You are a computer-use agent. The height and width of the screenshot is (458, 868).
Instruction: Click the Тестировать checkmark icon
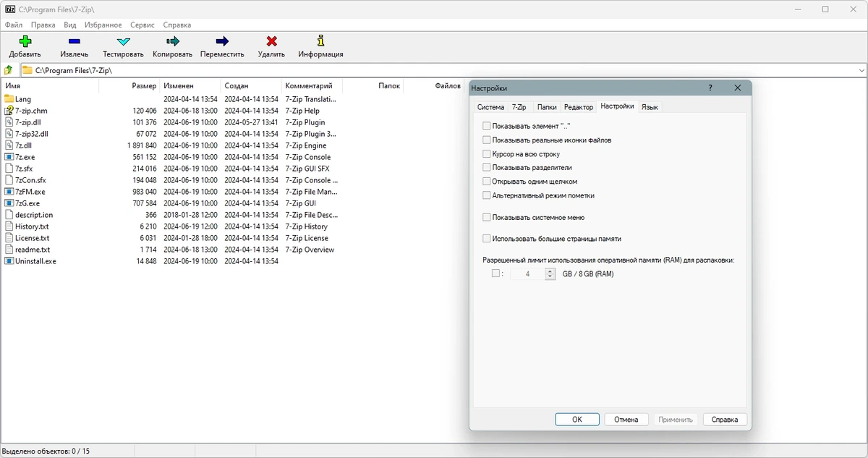click(x=123, y=41)
